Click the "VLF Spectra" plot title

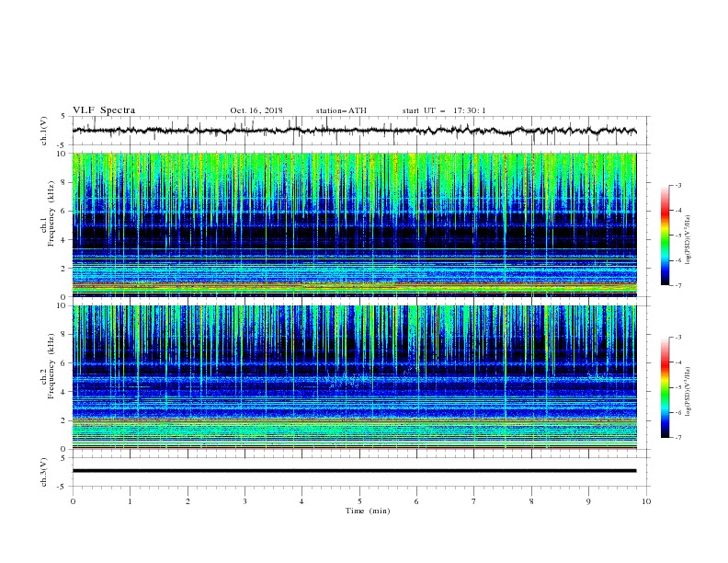point(104,110)
